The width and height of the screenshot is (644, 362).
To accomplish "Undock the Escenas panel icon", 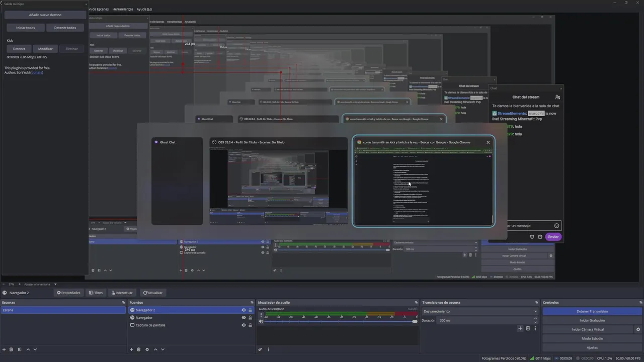I will (123, 303).
